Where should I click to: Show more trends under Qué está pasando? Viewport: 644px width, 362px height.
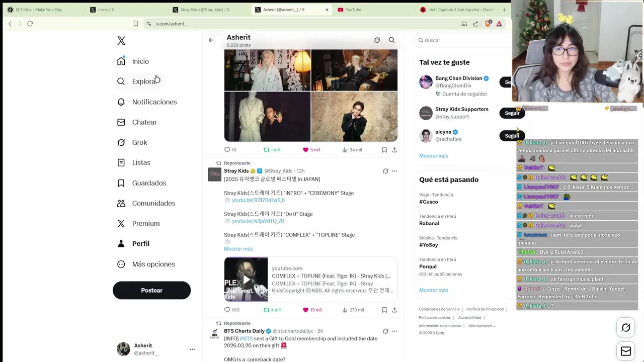433,290
